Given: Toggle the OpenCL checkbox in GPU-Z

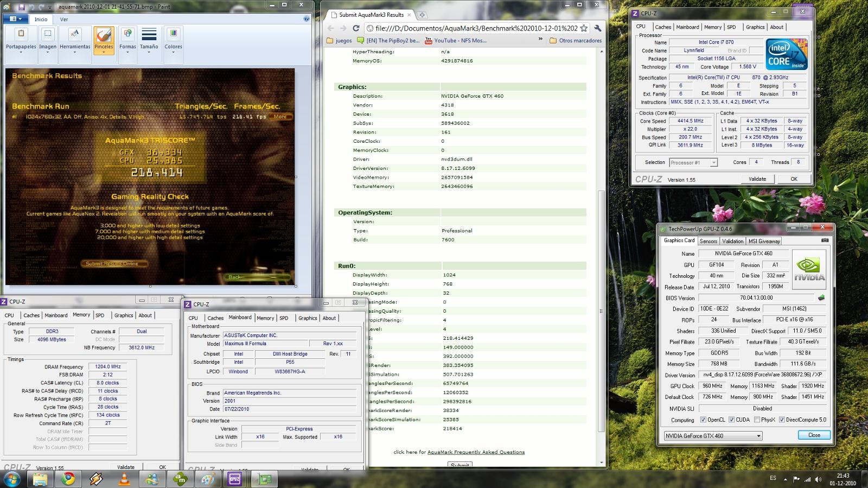Looking at the screenshot, I should coord(703,420).
